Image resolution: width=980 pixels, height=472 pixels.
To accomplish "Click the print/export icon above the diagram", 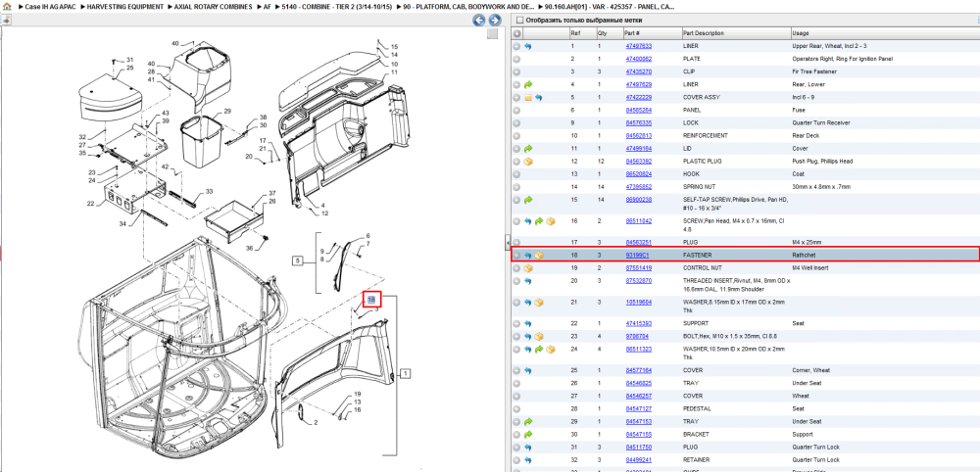I will point(6,20).
